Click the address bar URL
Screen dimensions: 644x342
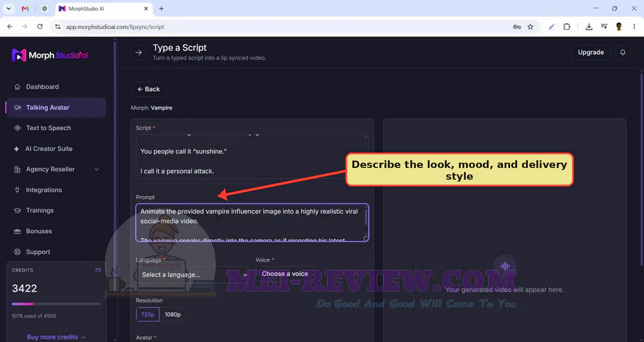click(x=115, y=26)
